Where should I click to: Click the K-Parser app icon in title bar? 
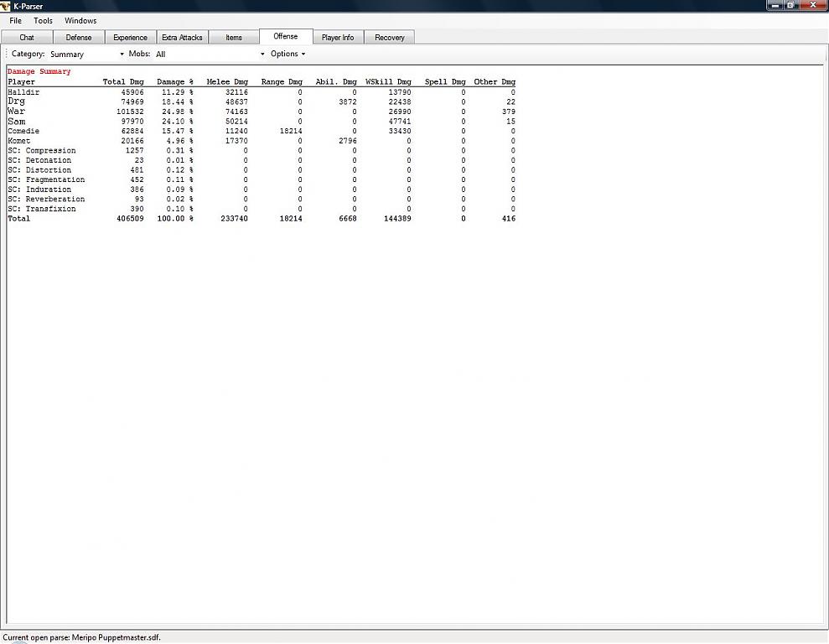point(6,6)
